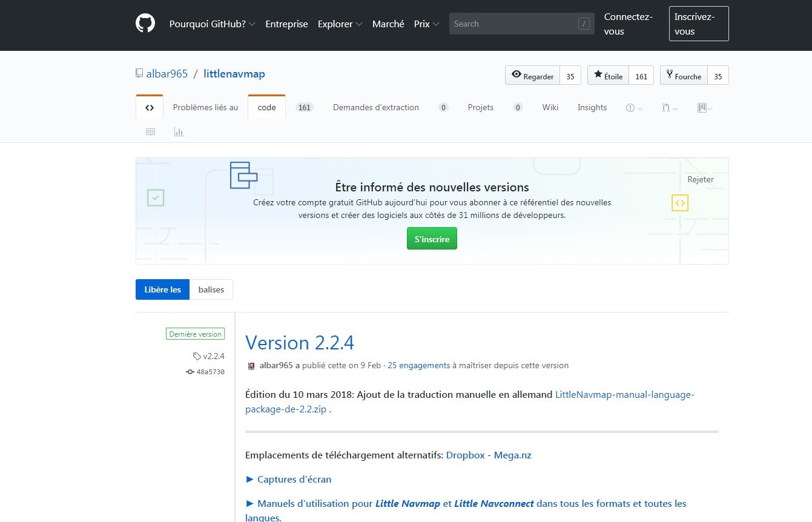
Task: Click the Connectez-vous link
Action: pos(629,24)
